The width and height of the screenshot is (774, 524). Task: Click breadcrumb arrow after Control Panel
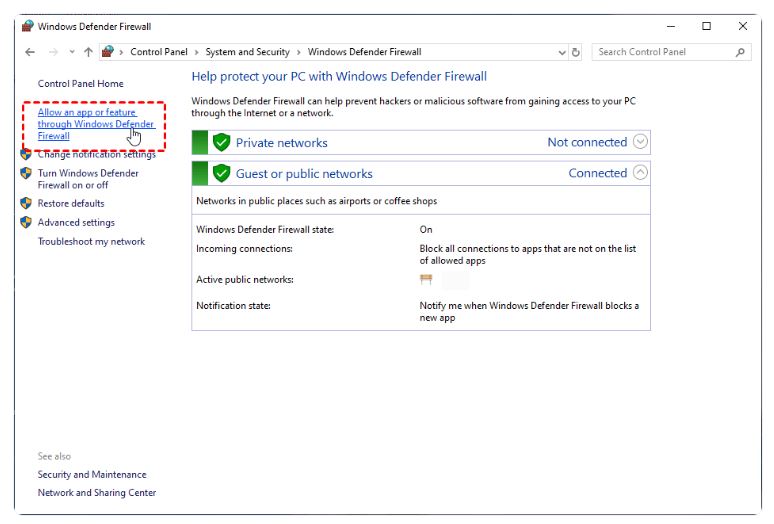click(x=196, y=52)
